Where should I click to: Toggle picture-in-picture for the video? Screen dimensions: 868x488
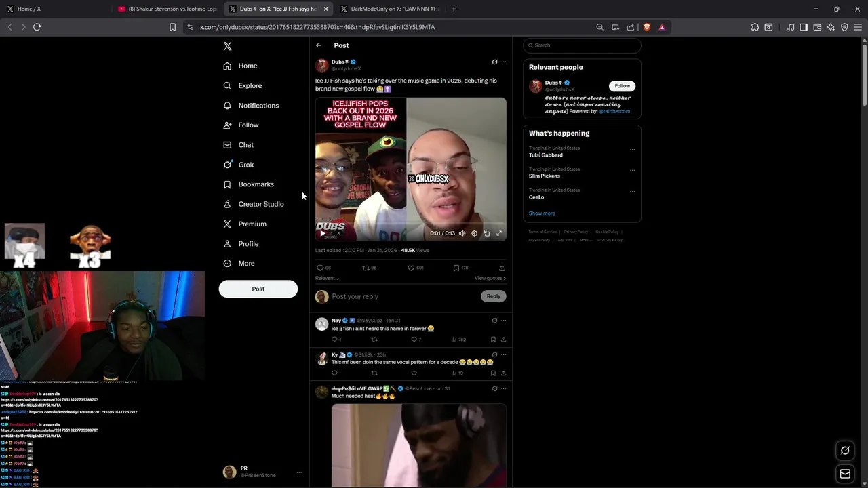tap(486, 233)
